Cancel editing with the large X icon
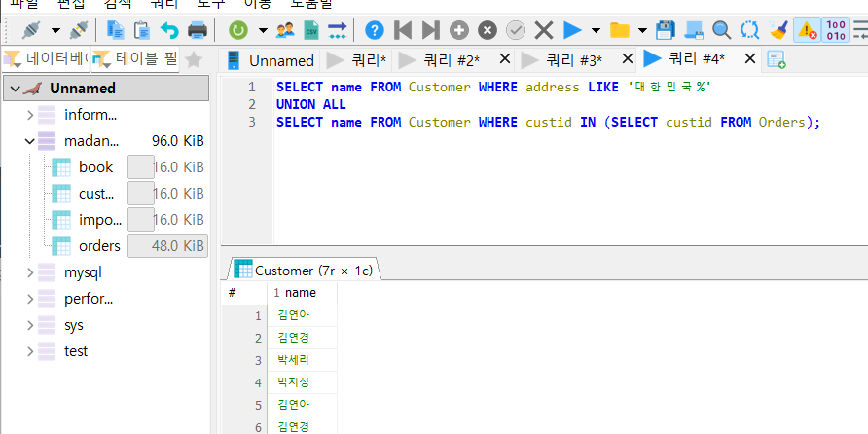Screen dimensions: 868x434 (x=544, y=30)
